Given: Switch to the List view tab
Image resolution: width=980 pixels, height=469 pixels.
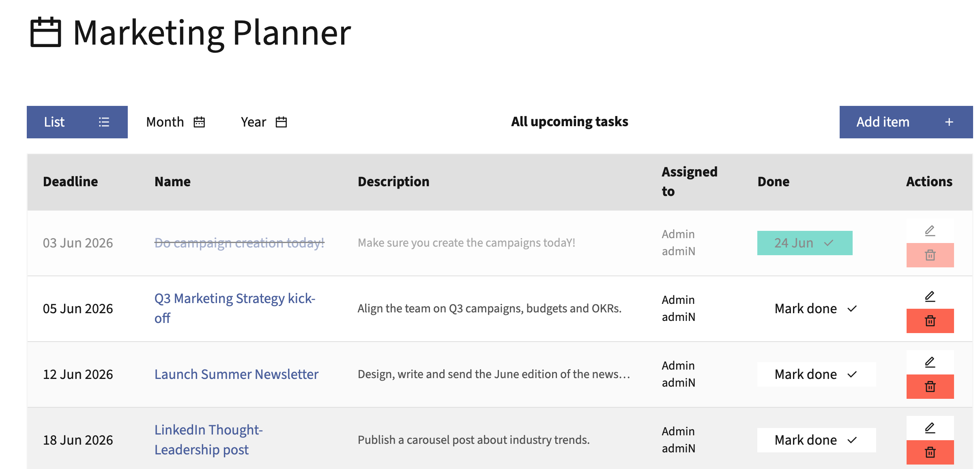Looking at the screenshot, I should tap(77, 122).
